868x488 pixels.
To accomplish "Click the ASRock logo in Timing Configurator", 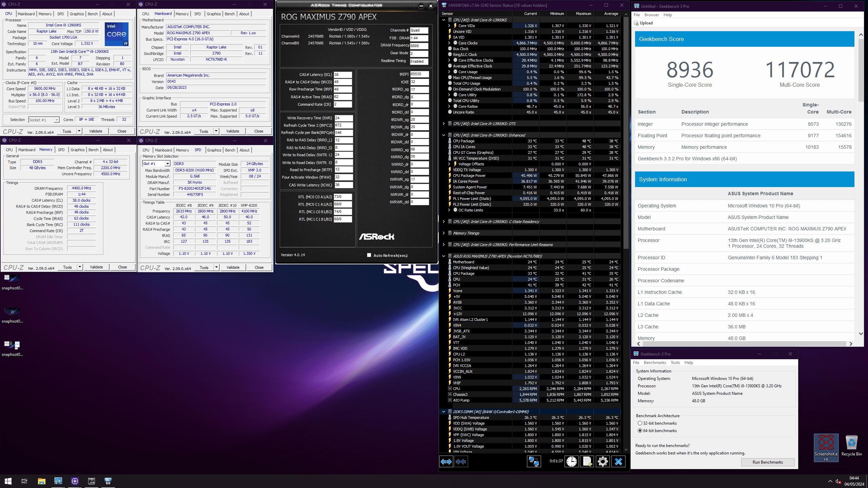I will coord(377,237).
